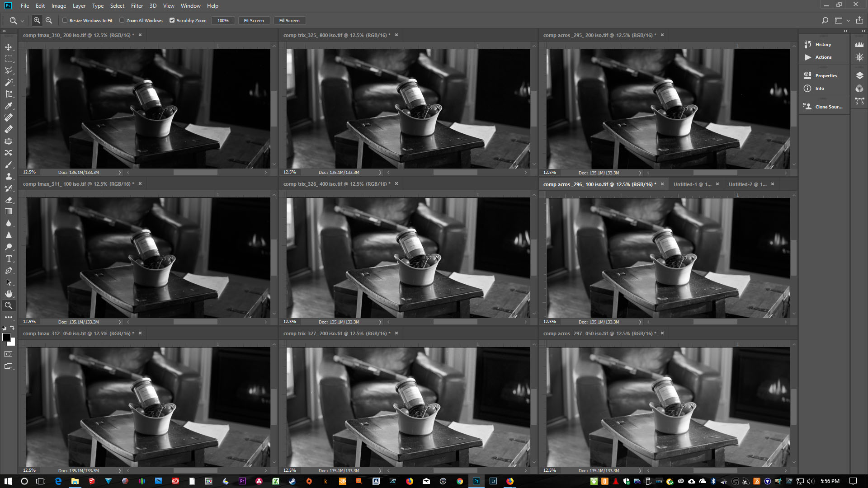Select the Move tool
Viewport: 868px width, 488px height.
click(9, 47)
